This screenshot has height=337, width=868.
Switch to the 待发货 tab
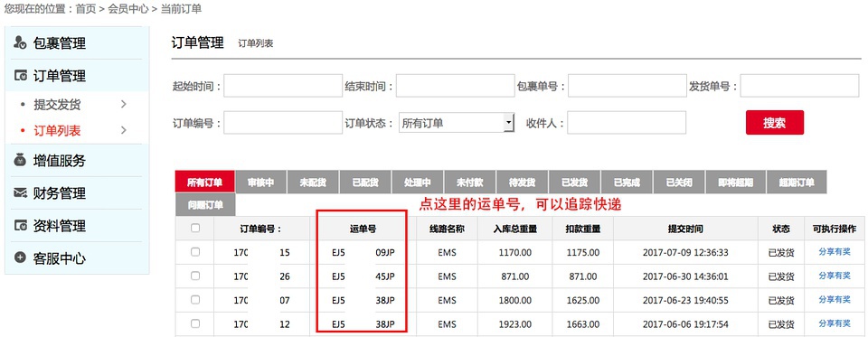522,183
